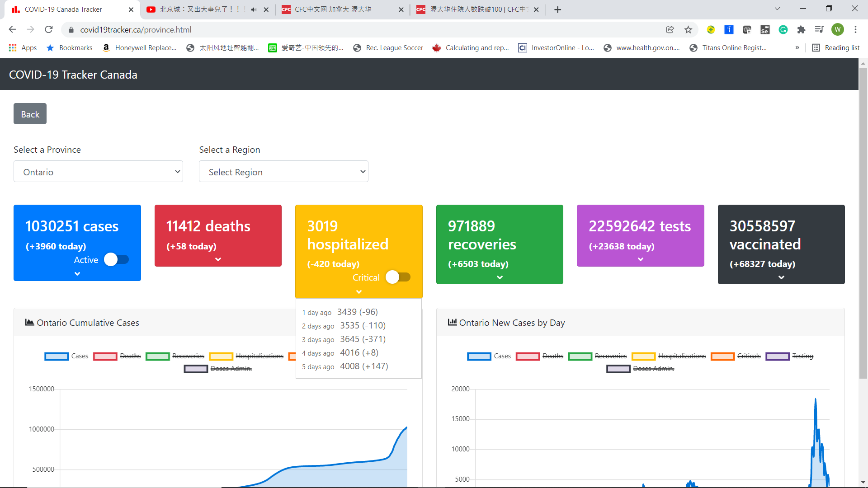Open Rec. League Soccer bookmark
868x488 pixels.
coord(388,48)
